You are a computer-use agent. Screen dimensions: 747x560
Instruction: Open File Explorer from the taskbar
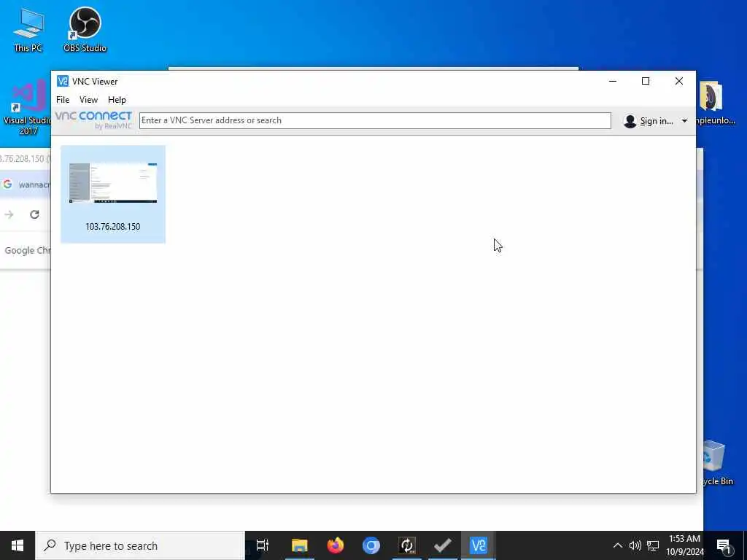tap(300, 545)
